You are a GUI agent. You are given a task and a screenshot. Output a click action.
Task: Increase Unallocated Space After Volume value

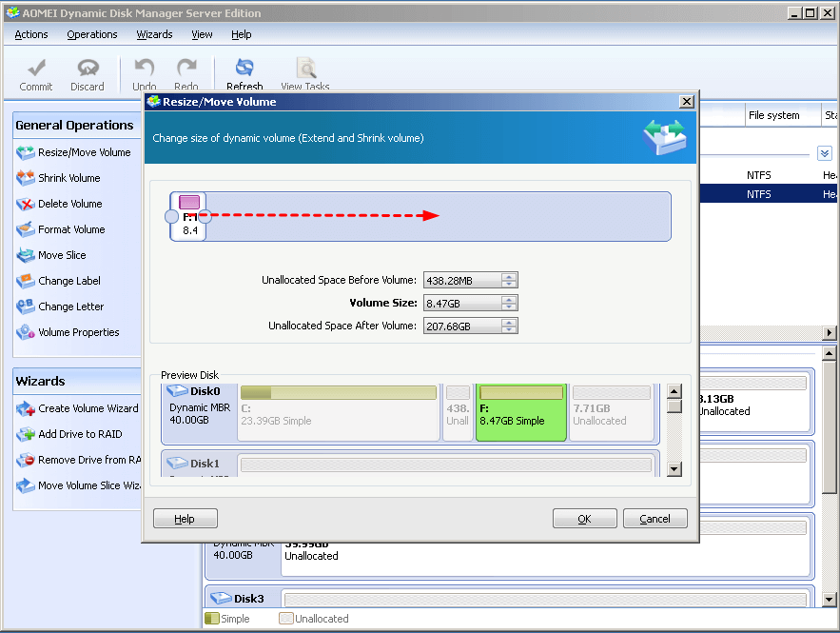(509, 323)
